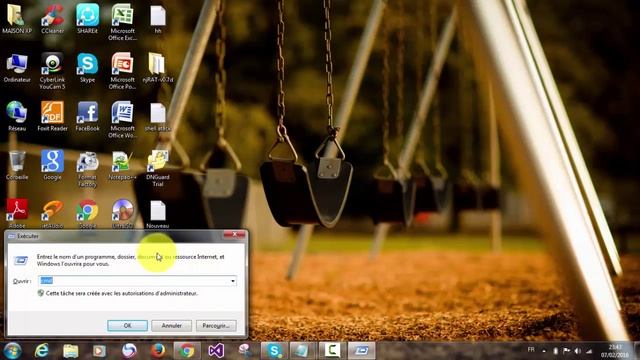Show hidden system tray icons
This screenshot has width=640, height=360.
544,351
